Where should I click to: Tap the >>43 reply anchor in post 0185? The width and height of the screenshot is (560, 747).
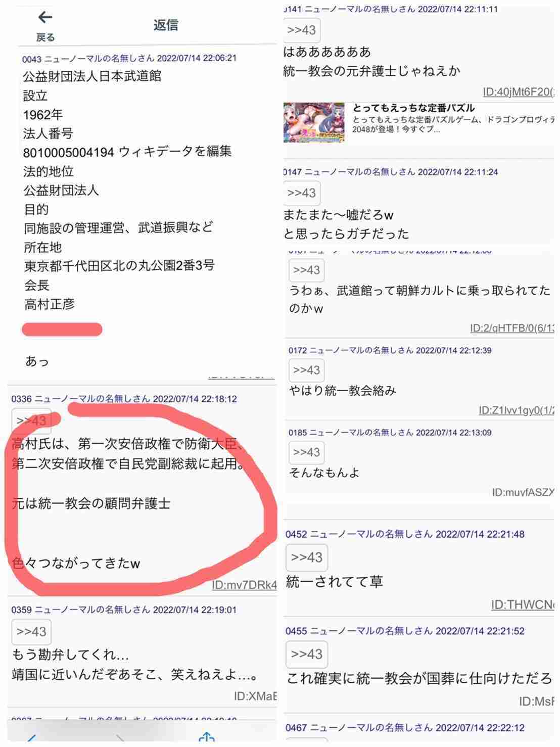pos(307,452)
